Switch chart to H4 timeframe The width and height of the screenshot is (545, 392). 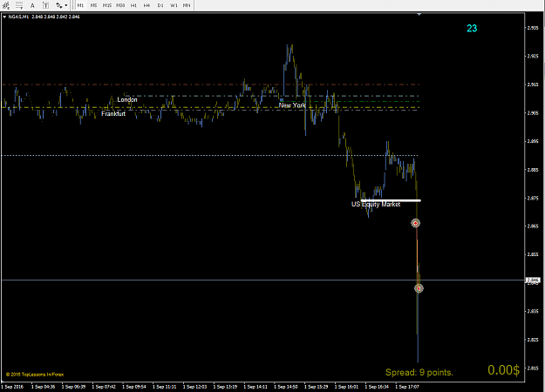pos(146,5)
